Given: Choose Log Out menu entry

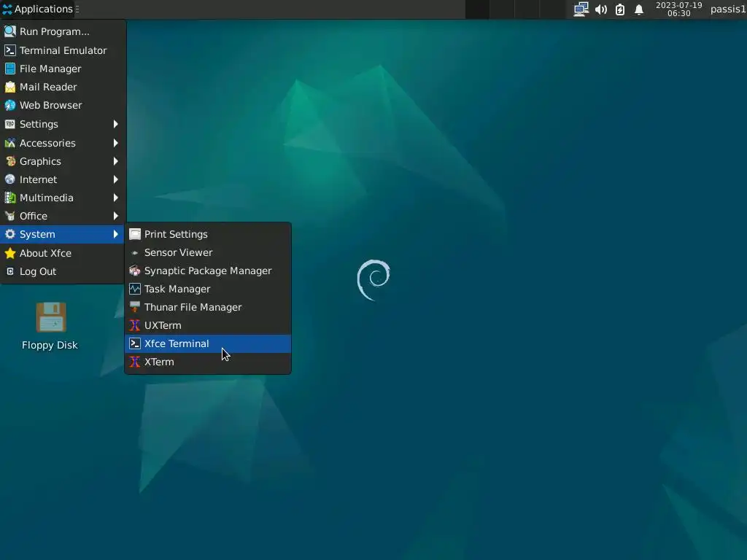Looking at the screenshot, I should (63, 271).
